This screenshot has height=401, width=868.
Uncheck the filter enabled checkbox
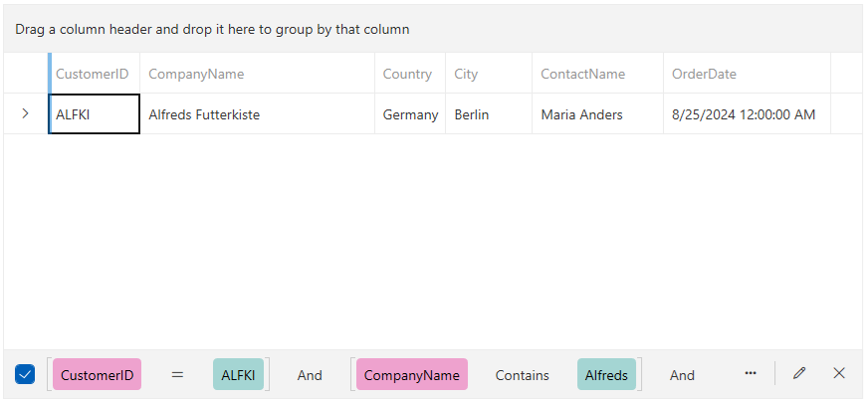point(26,374)
